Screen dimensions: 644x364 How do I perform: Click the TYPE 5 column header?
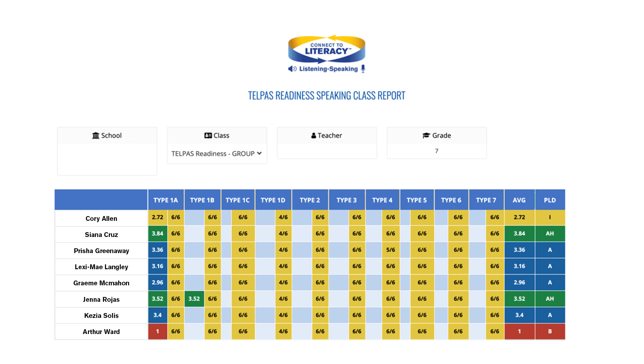point(417,200)
